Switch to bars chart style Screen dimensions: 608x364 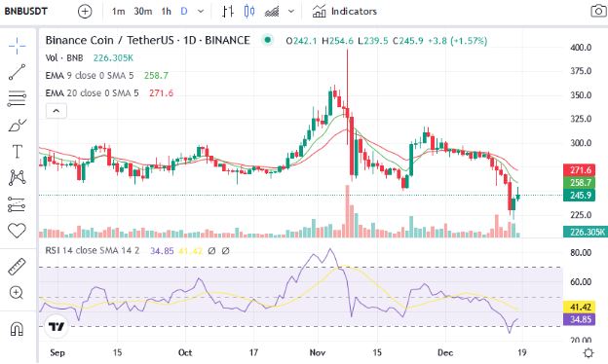(228, 12)
